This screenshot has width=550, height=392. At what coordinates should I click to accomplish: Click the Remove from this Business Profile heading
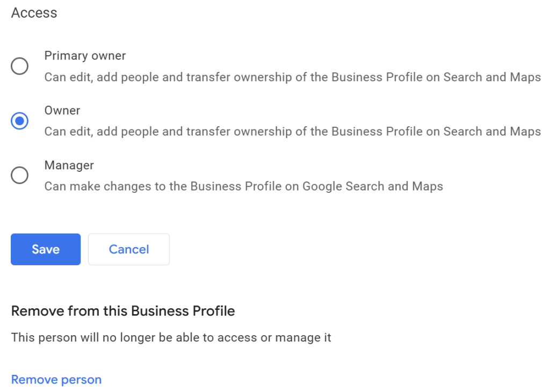click(123, 311)
